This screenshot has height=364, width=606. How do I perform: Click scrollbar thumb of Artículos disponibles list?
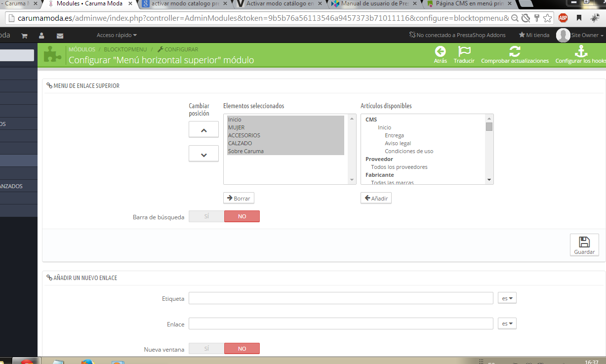click(489, 126)
